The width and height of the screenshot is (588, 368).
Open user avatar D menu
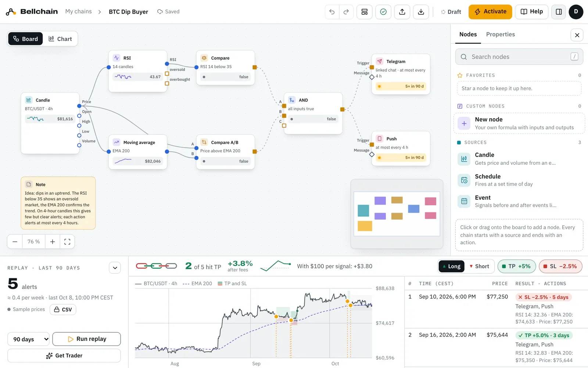(576, 12)
